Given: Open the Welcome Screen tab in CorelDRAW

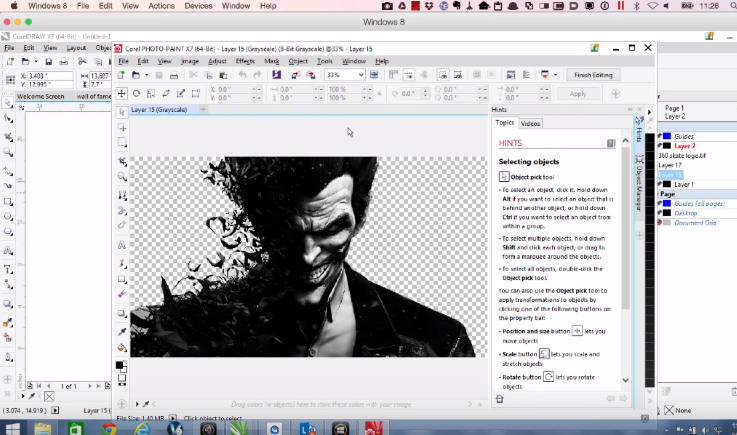Looking at the screenshot, I should point(41,96).
